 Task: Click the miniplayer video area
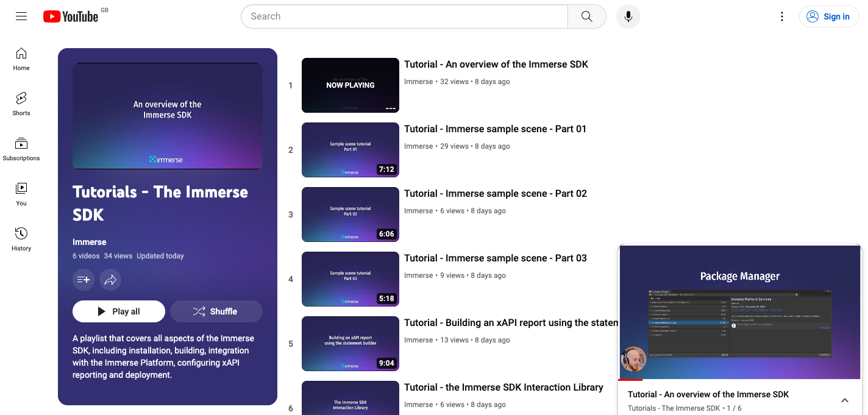point(740,312)
